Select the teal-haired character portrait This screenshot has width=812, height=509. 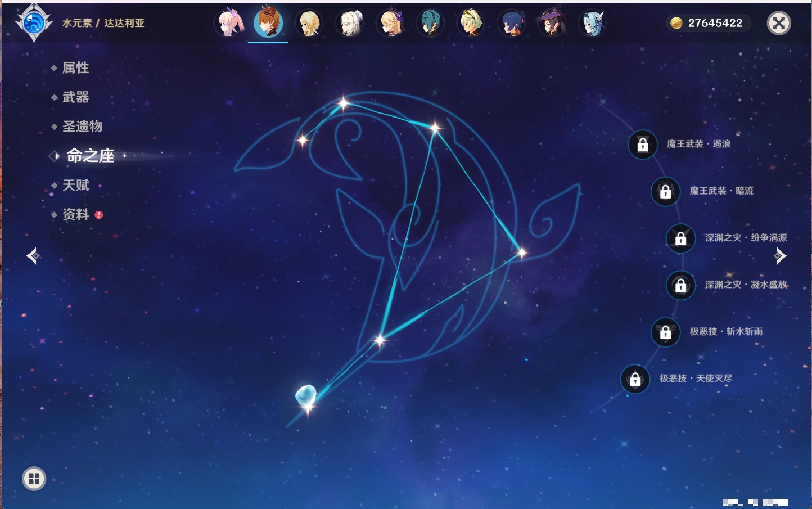coord(430,24)
